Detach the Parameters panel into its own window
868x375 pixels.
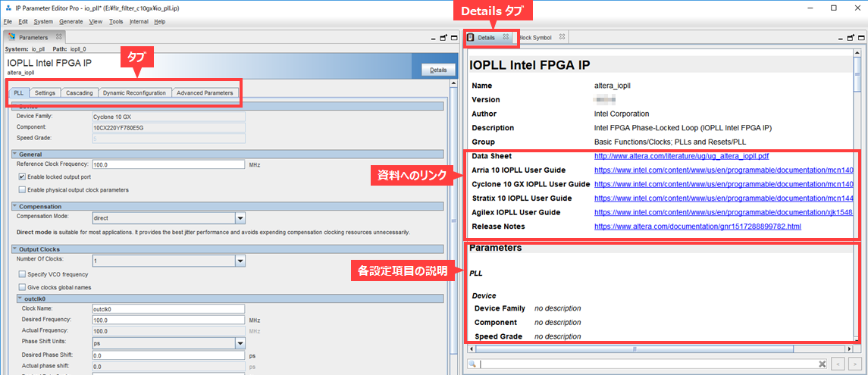click(443, 38)
